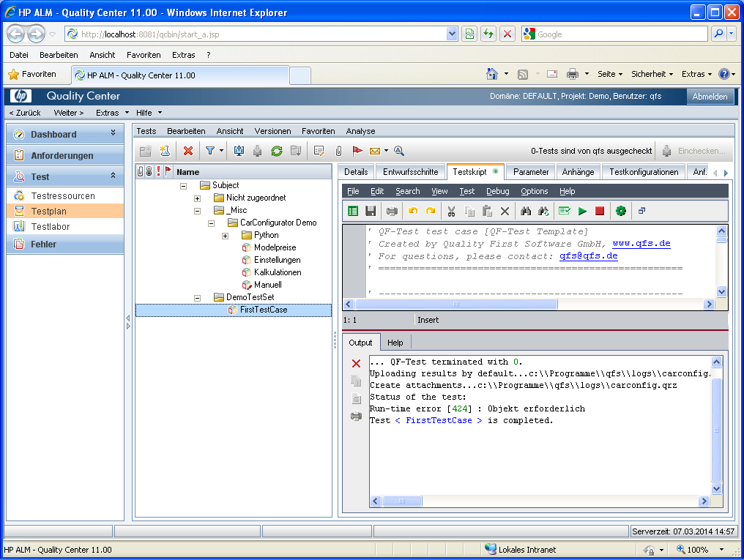The height and width of the screenshot is (560, 744).
Task: Switch to the Help tab in output pane
Action: click(x=395, y=343)
